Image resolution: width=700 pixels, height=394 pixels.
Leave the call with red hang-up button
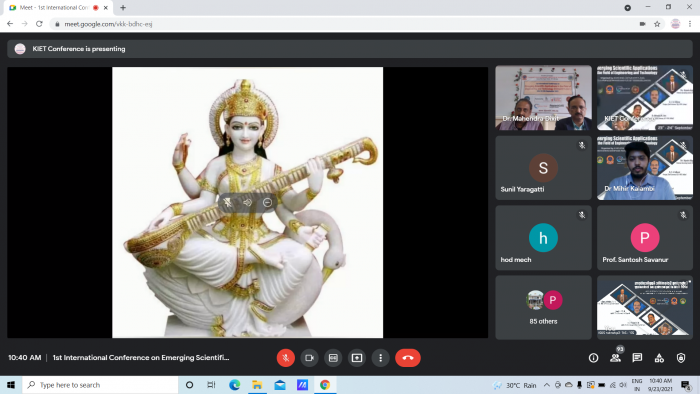pyautogui.click(x=408, y=358)
